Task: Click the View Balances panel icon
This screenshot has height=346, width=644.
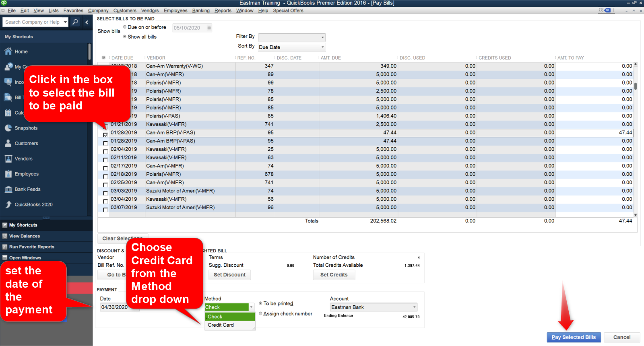Action: click(5, 236)
